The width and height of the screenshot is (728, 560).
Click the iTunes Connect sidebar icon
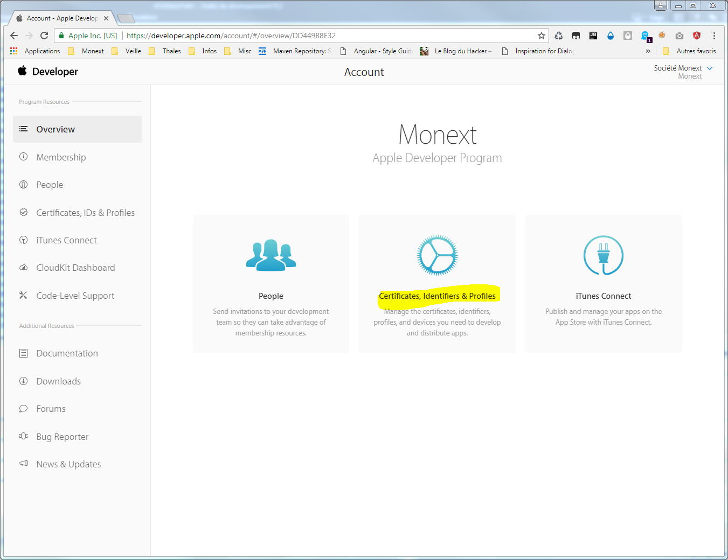pyautogui.click(x=23, y=240)
